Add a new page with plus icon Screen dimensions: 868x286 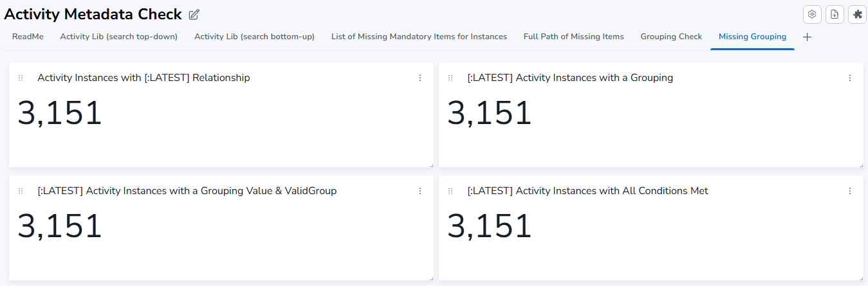[x=808, y=37]
